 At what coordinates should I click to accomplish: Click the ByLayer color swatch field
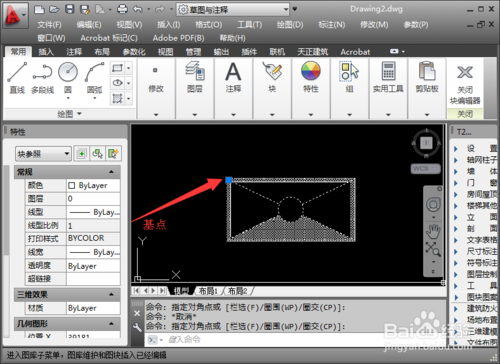pyautogui.click(x=93, y=185)
